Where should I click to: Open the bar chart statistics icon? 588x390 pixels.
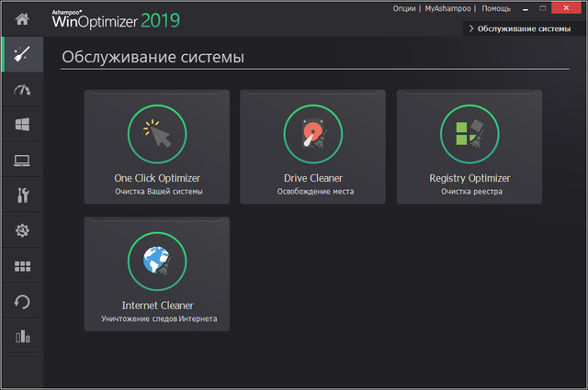22,337
